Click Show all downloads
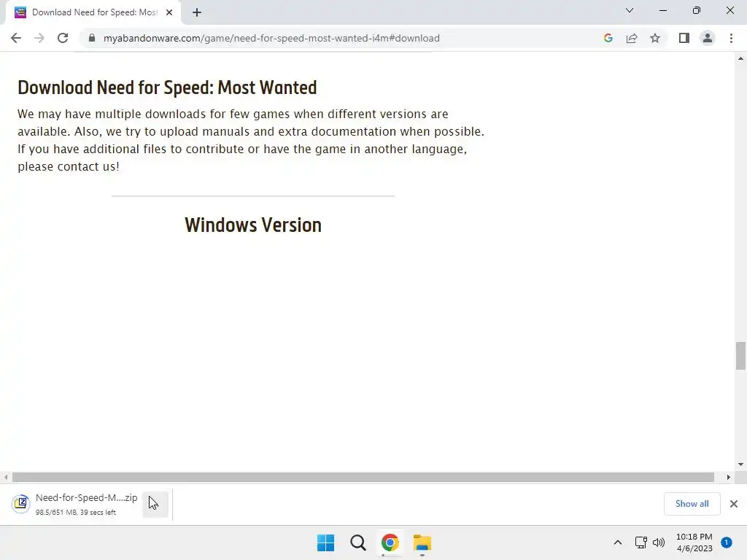747x560 pixels. (692, 504)
